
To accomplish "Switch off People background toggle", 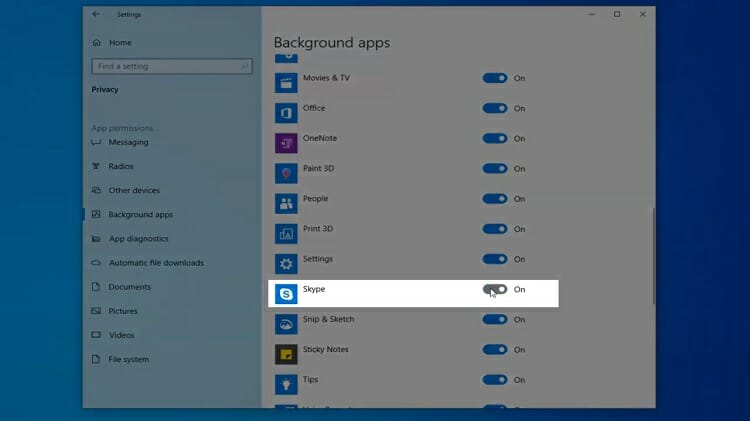I will [x=495, y=199].
